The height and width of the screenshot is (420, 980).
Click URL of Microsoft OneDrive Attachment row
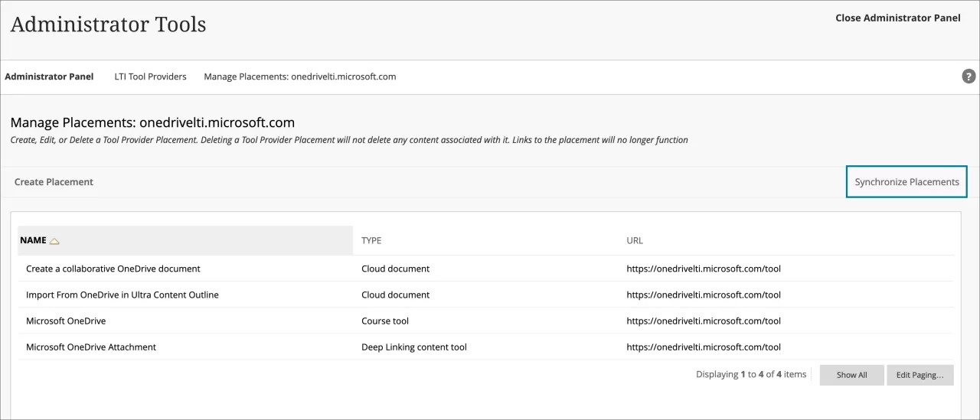pyautogui.click(x=703, y=347)
